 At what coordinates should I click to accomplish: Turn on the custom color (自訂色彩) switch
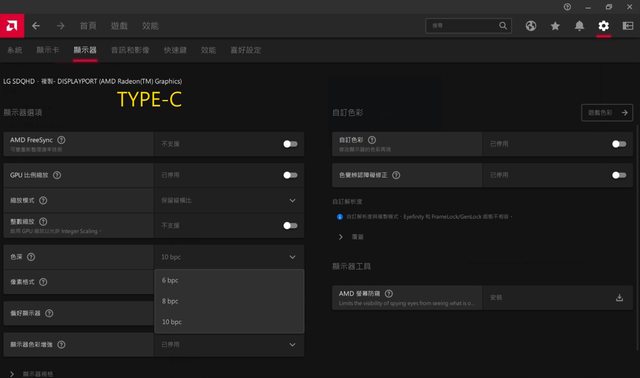(619, 144)
